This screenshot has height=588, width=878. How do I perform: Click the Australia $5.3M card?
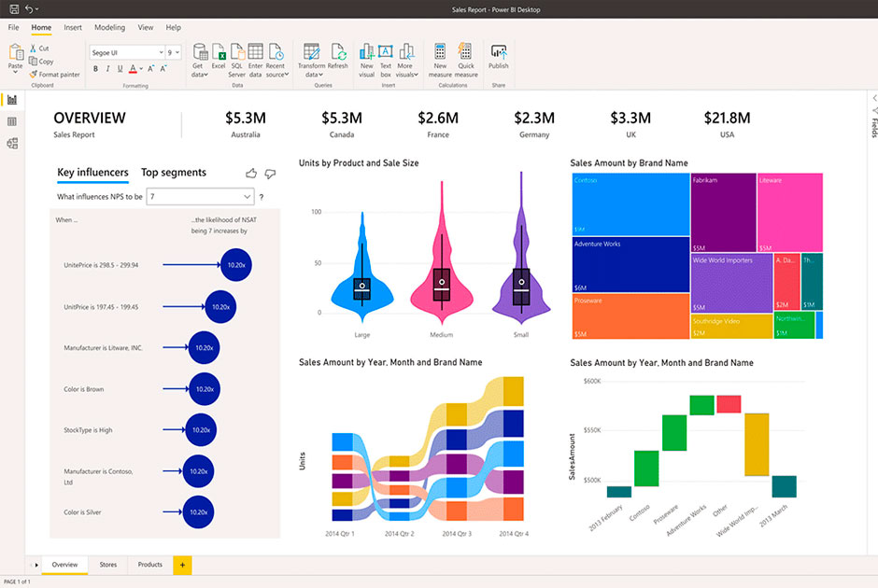[x=246, y=124]
